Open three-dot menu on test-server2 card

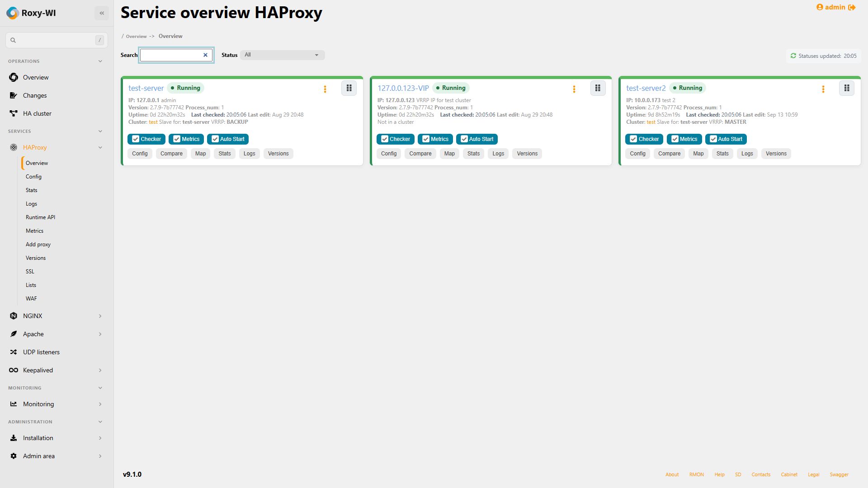tap(823, 89)
